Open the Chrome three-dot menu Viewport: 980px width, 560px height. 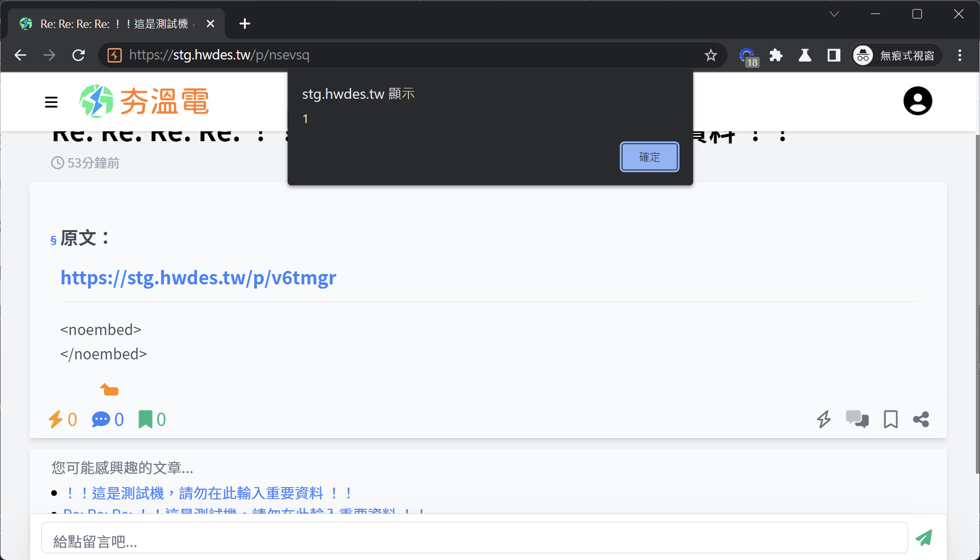960,55
